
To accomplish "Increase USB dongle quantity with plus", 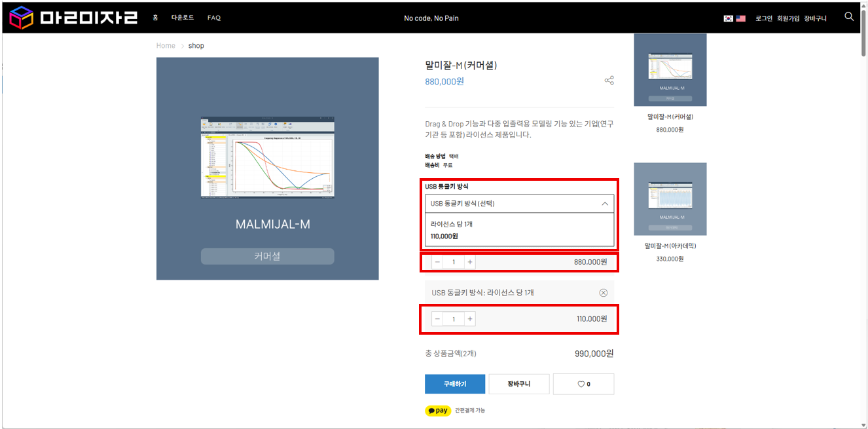I will [470, 319].
